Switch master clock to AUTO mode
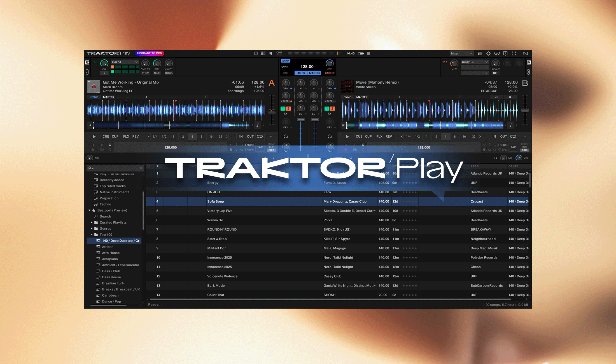The image size is (616, 364). [301, 73]
